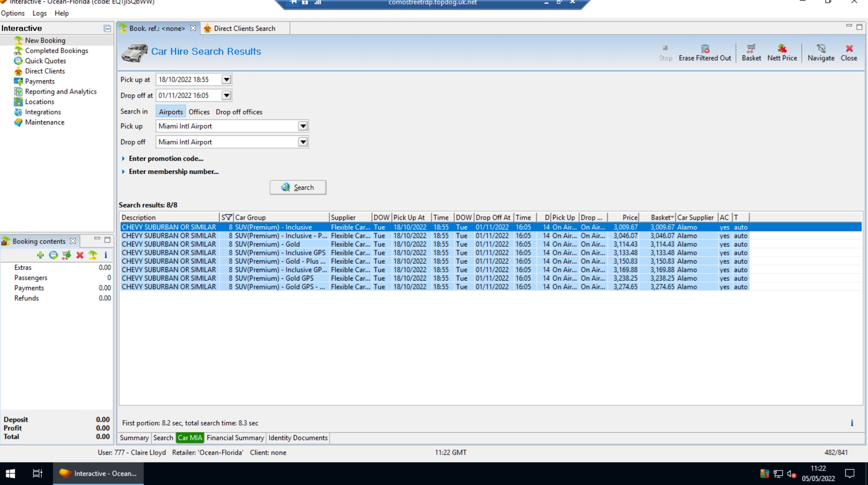Click the Navigate compass icon
This screenshot has width=868, height=485.
821,49
